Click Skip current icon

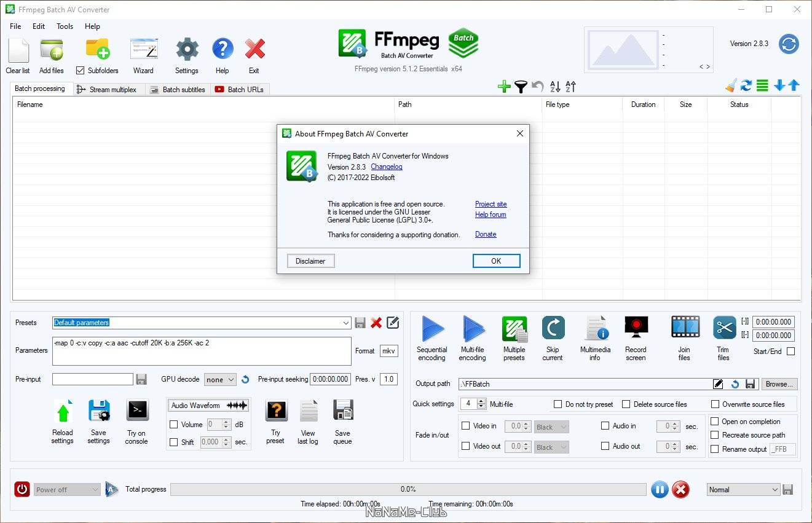[x=553, y=328]
